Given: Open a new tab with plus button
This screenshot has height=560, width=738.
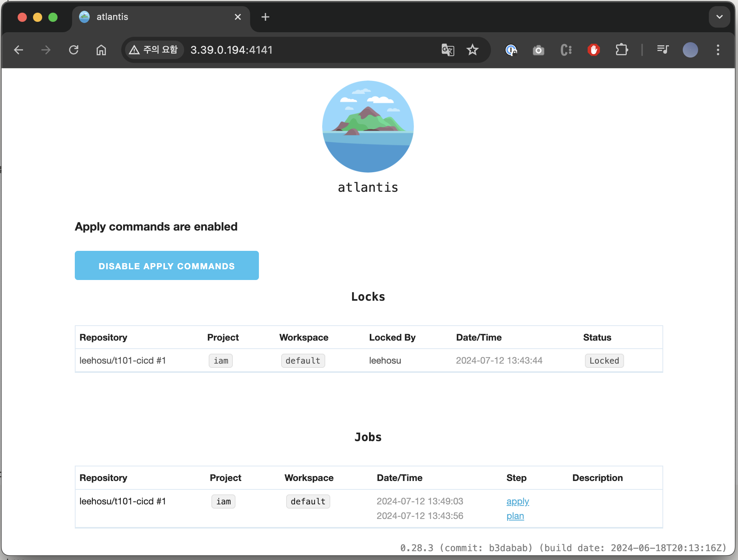Looking at the screenshot, I should point(265,17).
